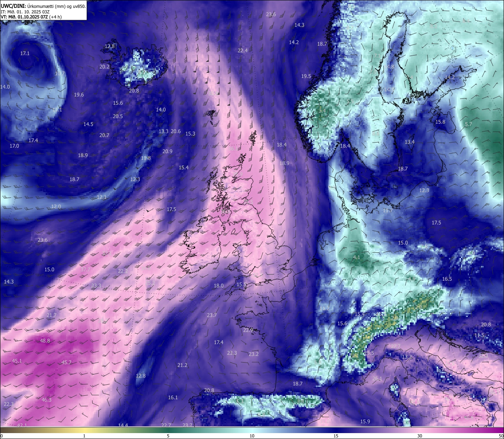Viewport: 504px width, 439px height.
Task: Select the 19.5 value off Norway
Action: pyautogui.click(x=306, y=76)
